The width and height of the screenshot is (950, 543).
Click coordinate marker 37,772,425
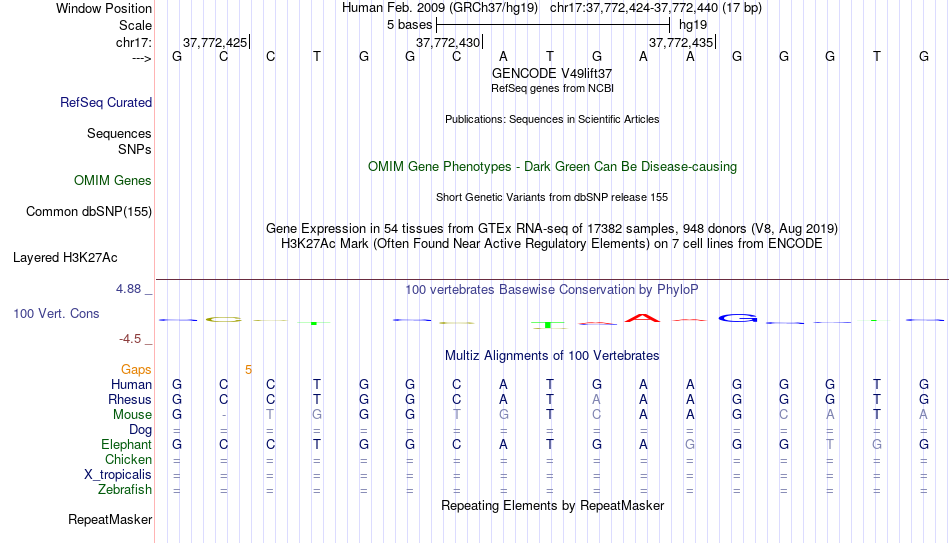pos(215,42)
